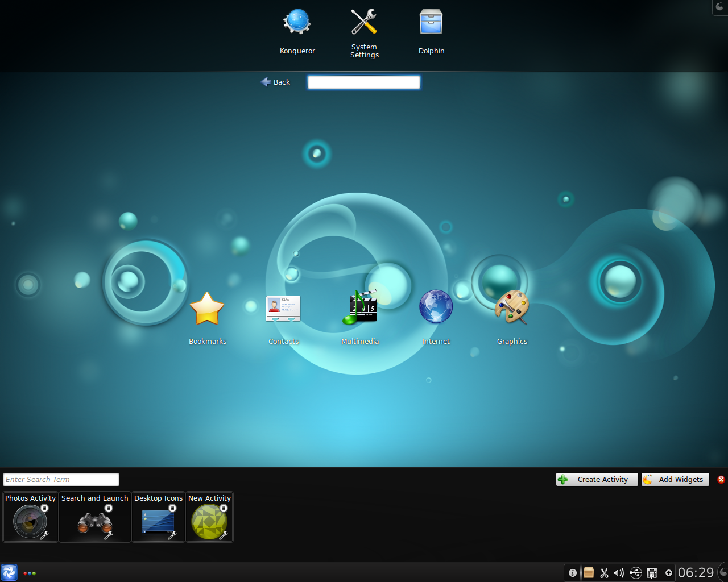728x582 pixels.
Task: Stop the Photos Activity via stop icon
Action: (x=44, y=508)
